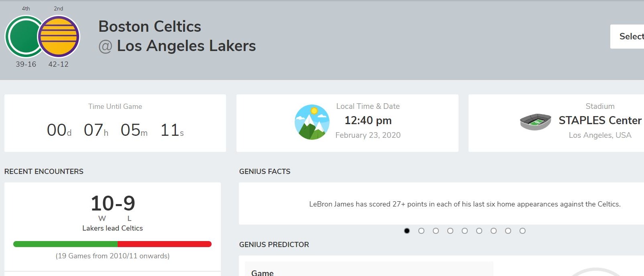Click the STAPLES Center stadium name
644x276 pixels.
click(600, 121)
